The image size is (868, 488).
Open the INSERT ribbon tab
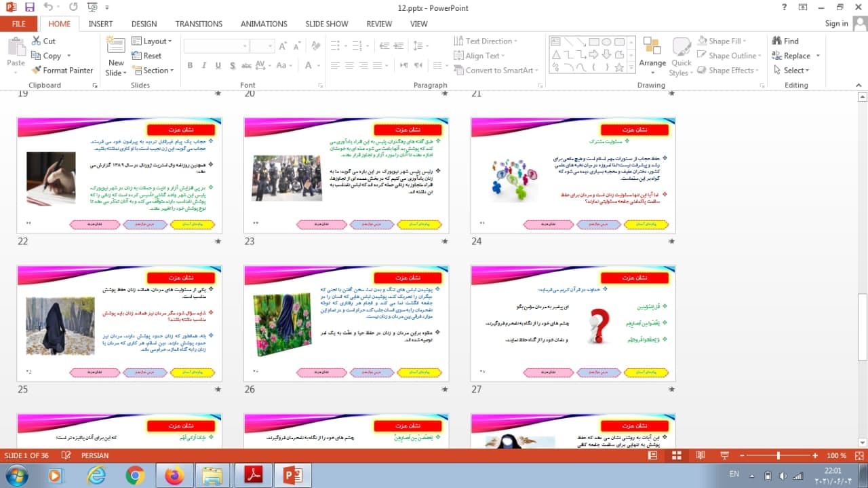click(100, 24)
